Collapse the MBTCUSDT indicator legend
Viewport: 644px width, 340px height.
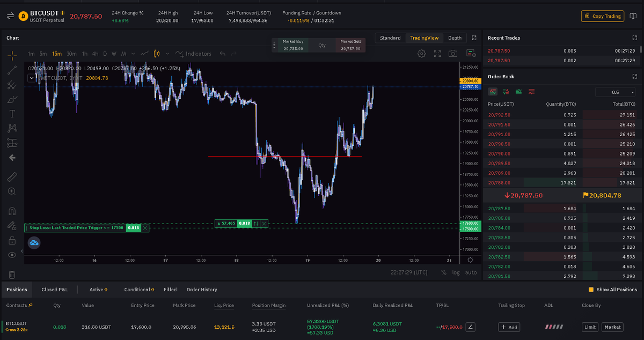click(31, 78)
